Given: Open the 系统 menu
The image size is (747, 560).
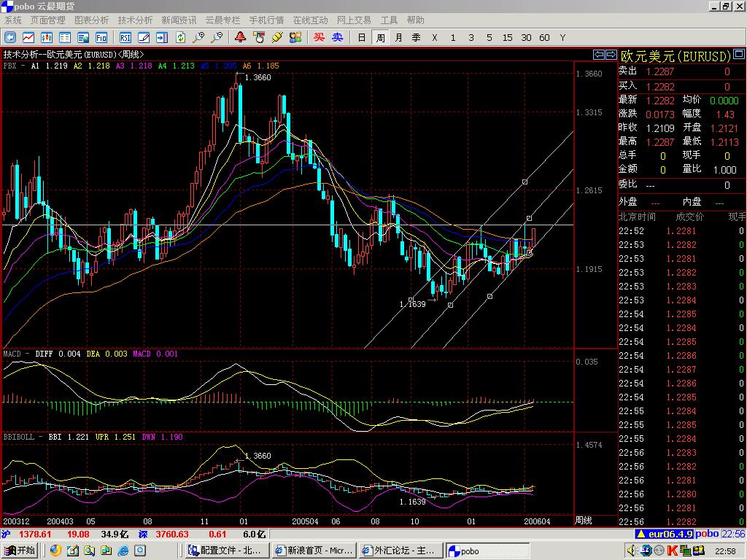Looking at the screenshot, I should tap(13, 20).
